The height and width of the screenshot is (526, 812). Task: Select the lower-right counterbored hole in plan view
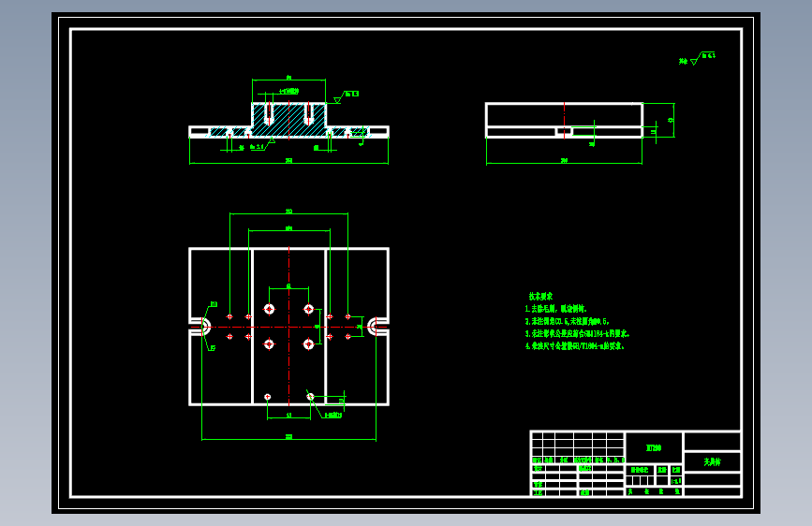(309, 343)
